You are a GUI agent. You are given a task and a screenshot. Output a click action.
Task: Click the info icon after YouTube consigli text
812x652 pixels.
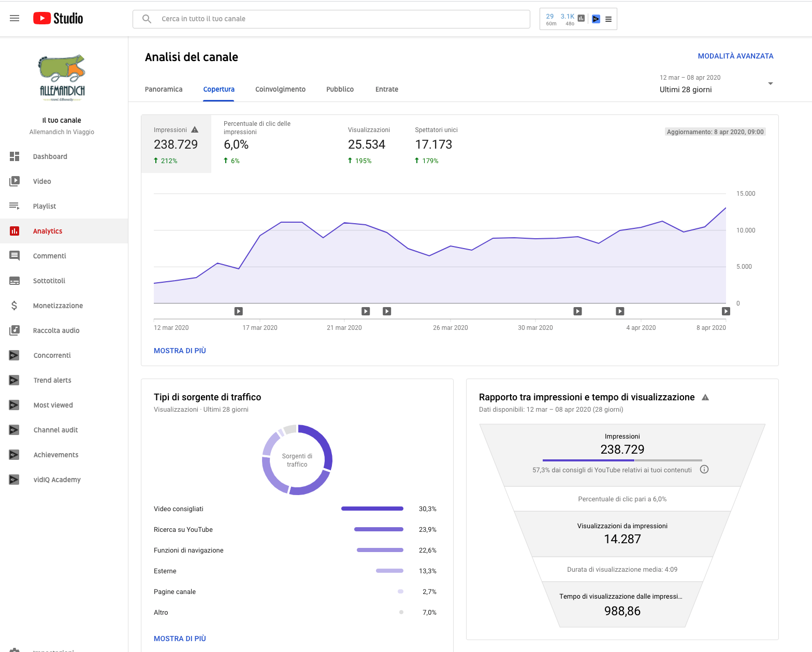[704, 469]
